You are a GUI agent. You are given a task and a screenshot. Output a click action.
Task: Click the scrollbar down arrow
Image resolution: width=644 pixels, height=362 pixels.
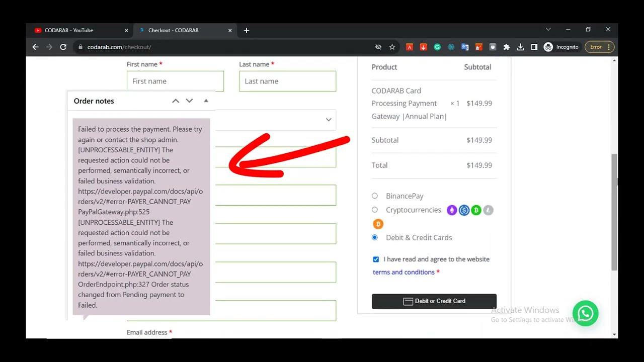[x=614, y=334]
